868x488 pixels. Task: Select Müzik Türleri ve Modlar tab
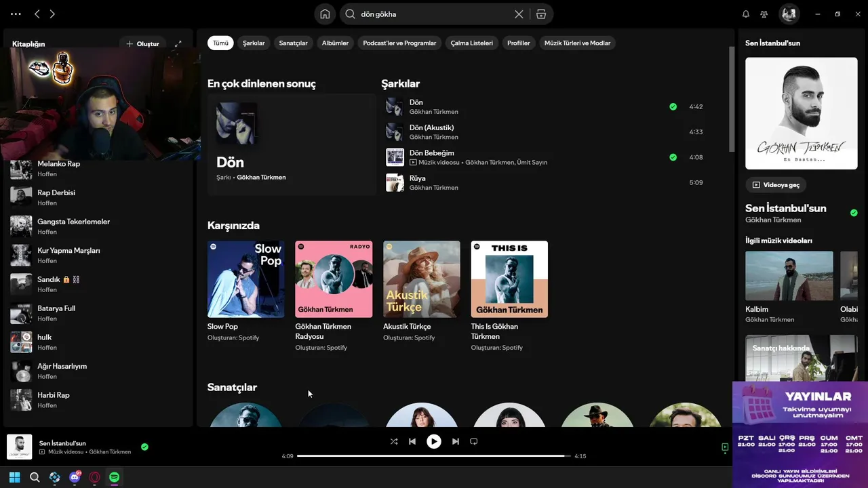[x=577, y=43]
